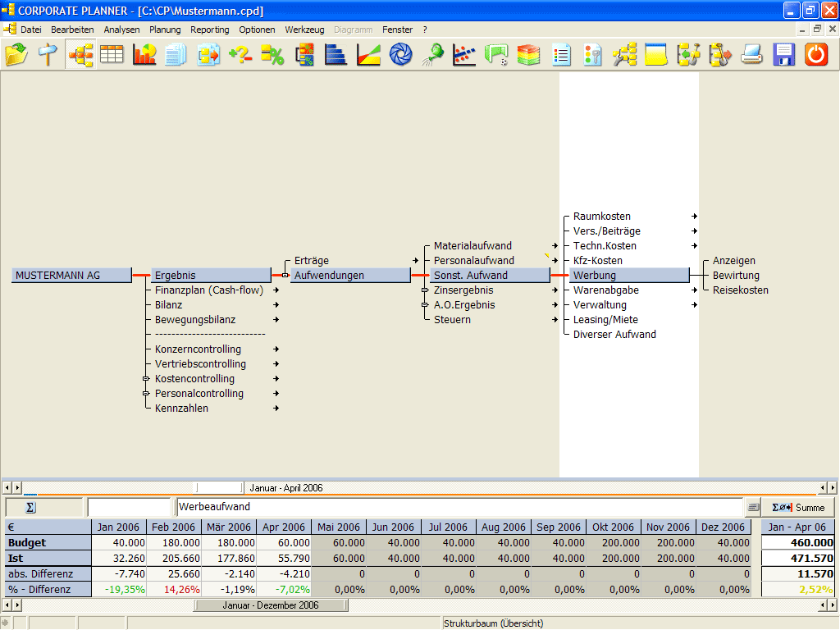Click the Jan - Apr 06 column header
Viewport: 840px width, 630px height.
tap(797, 527)
